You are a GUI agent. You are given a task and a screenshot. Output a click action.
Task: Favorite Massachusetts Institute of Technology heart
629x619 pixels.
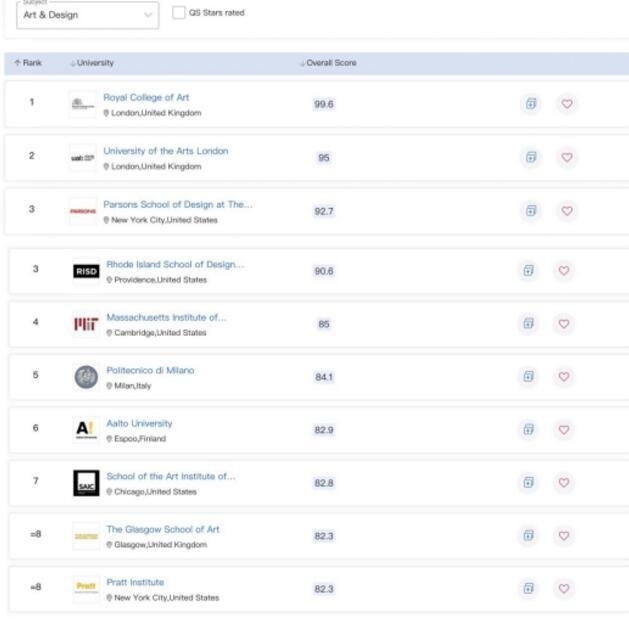[x=564, y=323]
